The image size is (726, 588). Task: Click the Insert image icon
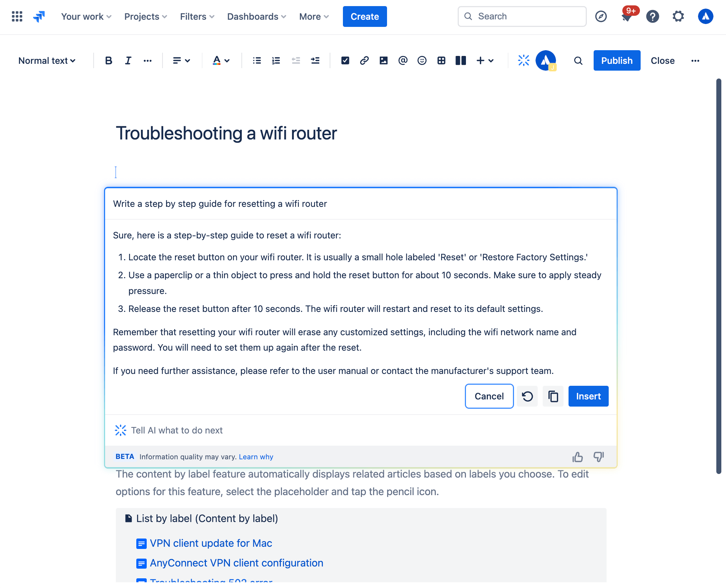[x=383, y=60]
